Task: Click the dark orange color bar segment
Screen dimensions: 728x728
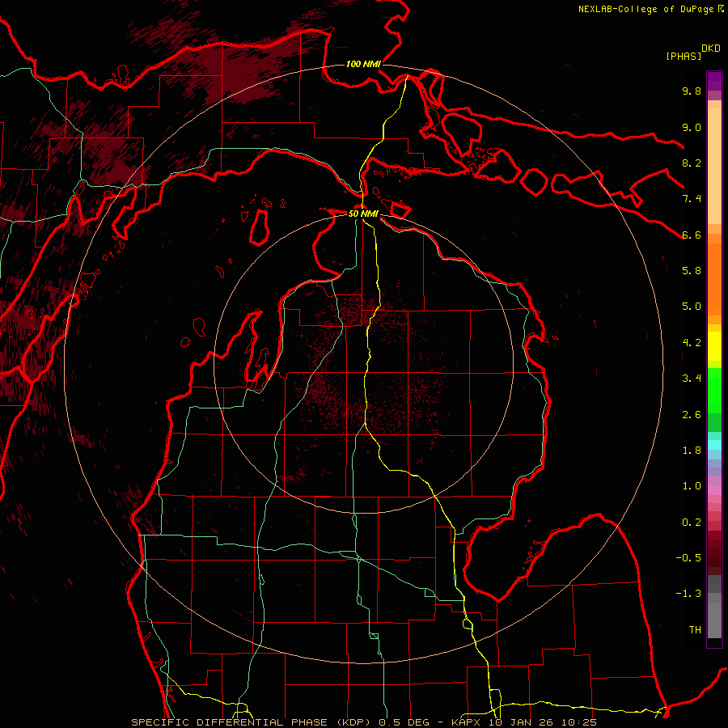Action: pyautogui.click(x=714, y=280)
